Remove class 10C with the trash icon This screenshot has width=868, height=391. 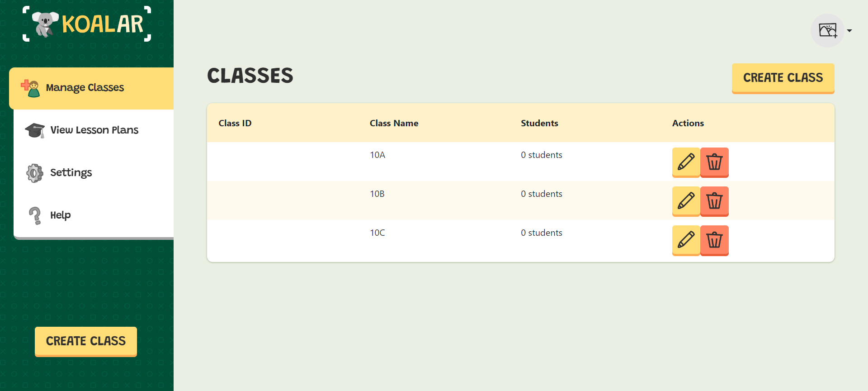714,240
